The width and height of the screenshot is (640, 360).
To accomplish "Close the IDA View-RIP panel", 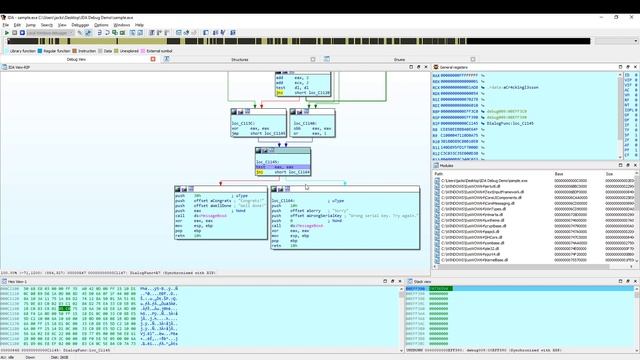I will coord(426,67).
